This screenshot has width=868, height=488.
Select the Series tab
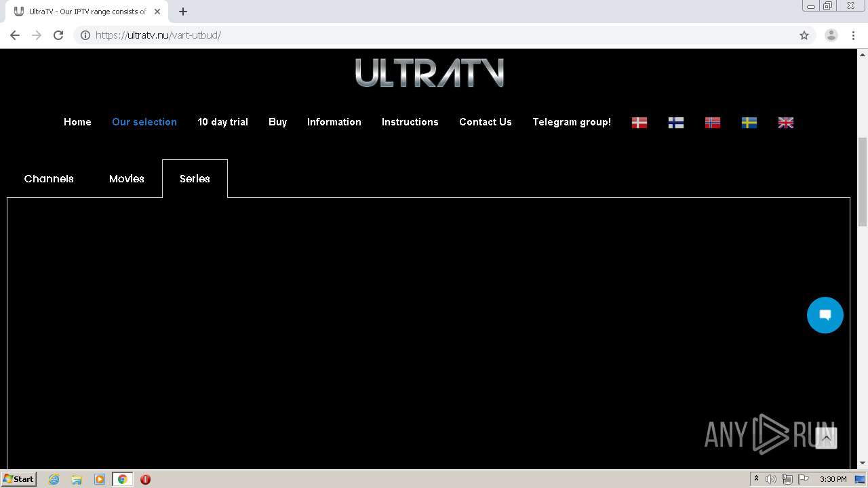[x=195, y=179]
